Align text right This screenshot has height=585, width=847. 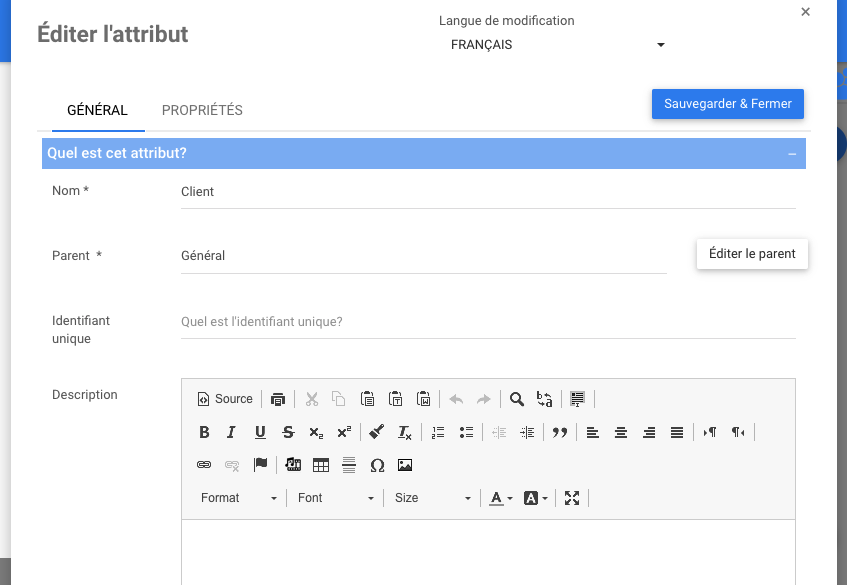(x=649, y=432)
